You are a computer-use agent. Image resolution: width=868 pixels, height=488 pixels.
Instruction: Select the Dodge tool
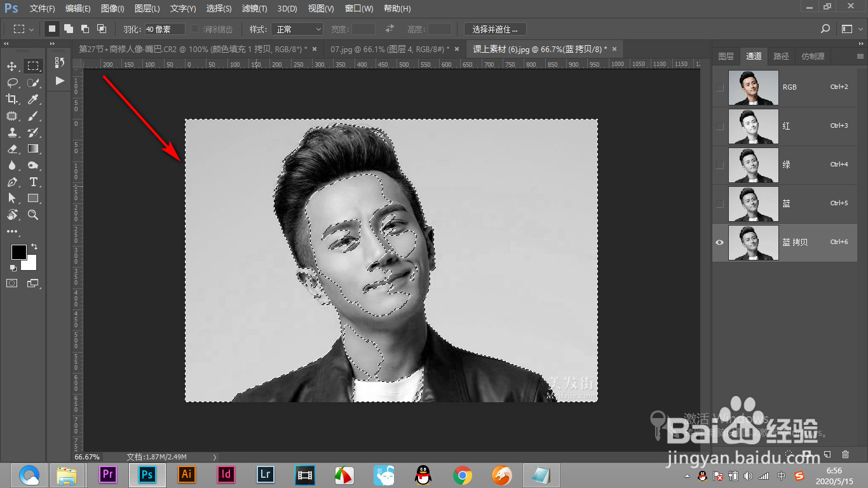(33, 165)
